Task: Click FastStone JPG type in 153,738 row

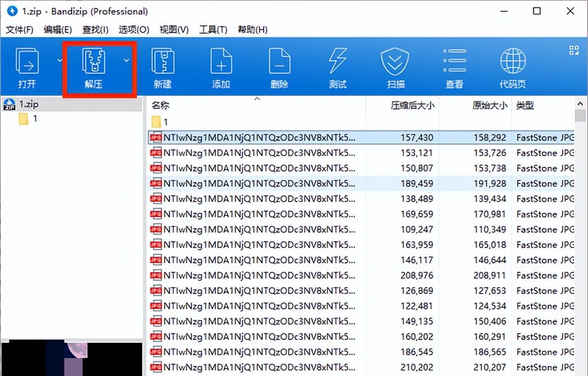Action: click(545, 168)
